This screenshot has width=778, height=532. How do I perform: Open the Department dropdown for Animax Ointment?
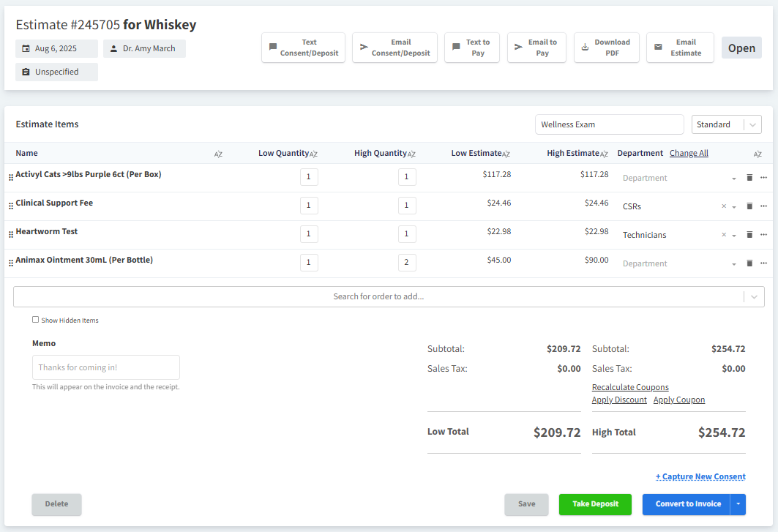click(735, 263)
